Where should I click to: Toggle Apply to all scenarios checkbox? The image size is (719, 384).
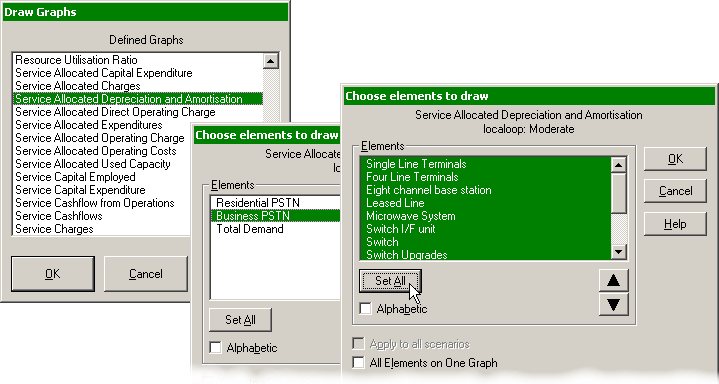click(359, 344)
